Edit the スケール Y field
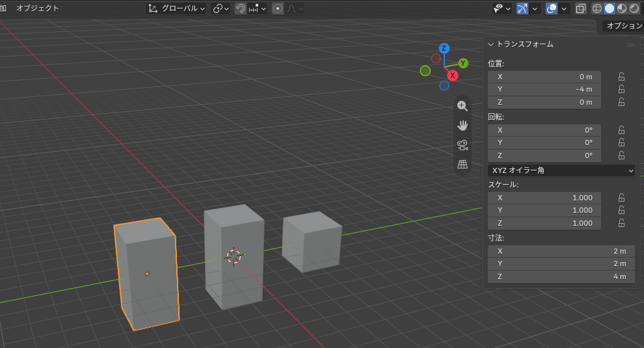 544,210
